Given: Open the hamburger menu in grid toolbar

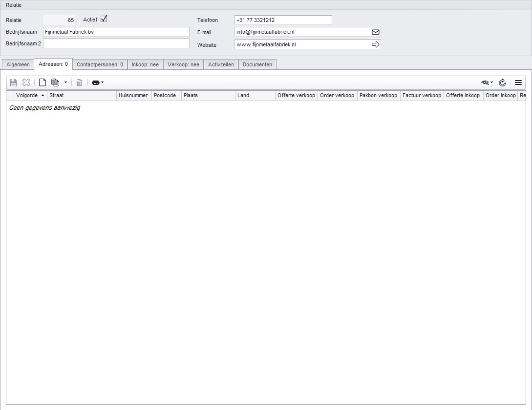Looking at the screenshot, I should point(518,83).
